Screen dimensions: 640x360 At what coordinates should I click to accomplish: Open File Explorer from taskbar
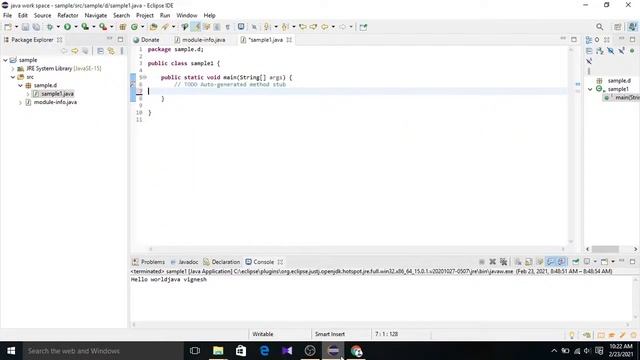pyautogui.click(x=218, y=351)
